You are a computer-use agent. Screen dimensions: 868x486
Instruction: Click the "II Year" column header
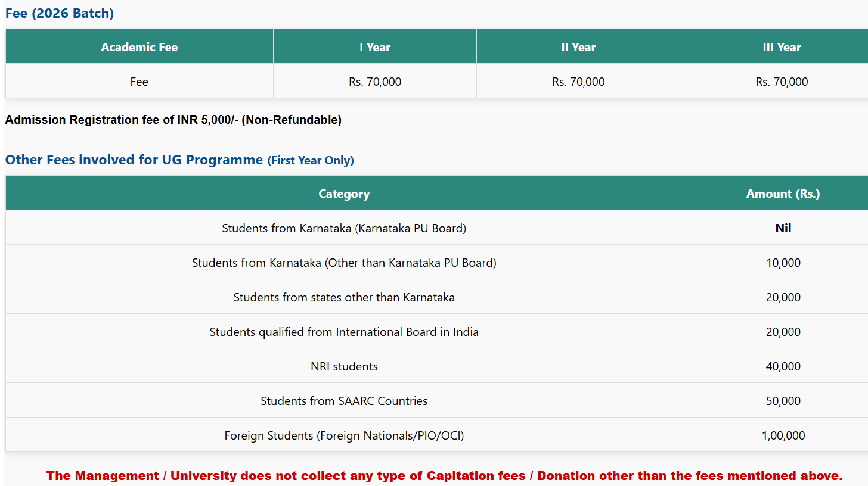pos(578,47)
